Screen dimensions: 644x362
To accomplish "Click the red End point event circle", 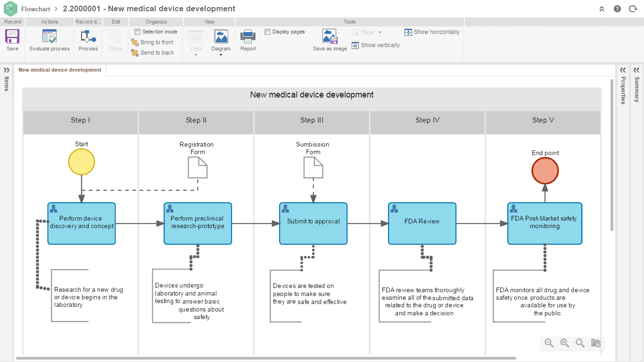I will click(545, 170).
